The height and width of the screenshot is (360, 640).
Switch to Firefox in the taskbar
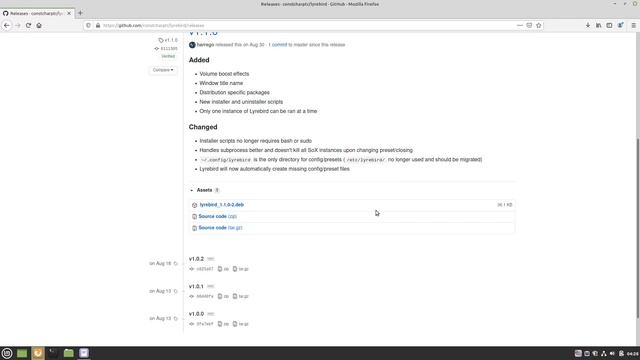pos(38,353)
